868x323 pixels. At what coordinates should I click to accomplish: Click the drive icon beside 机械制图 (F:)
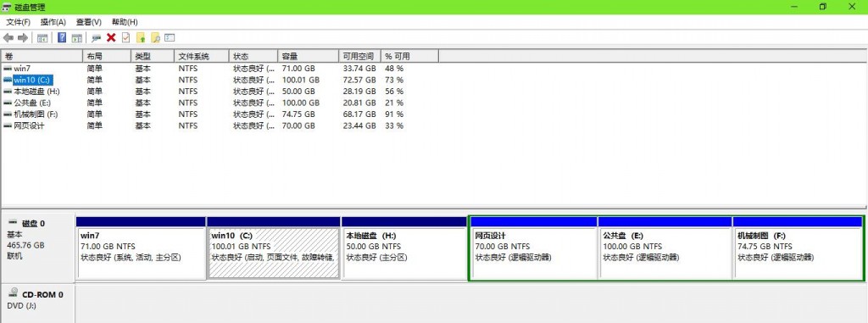7,114
